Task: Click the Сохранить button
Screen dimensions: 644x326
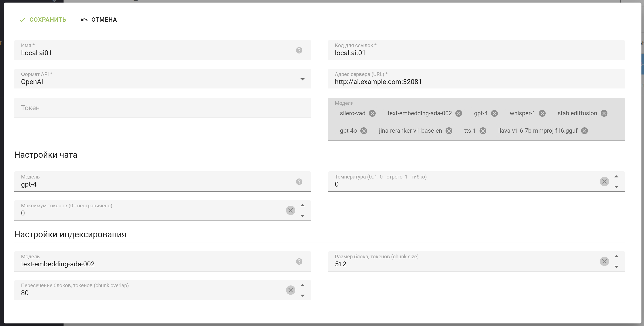Action: (x=43, y=20)
